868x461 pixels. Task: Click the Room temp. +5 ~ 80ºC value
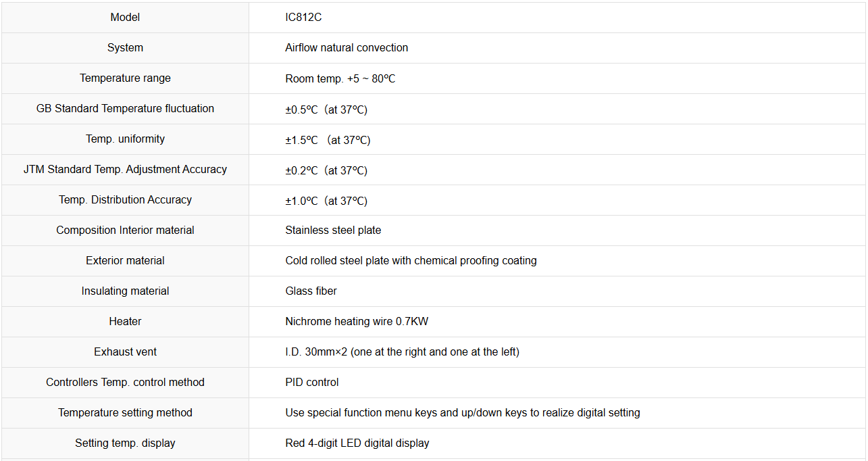coord(340,78)
